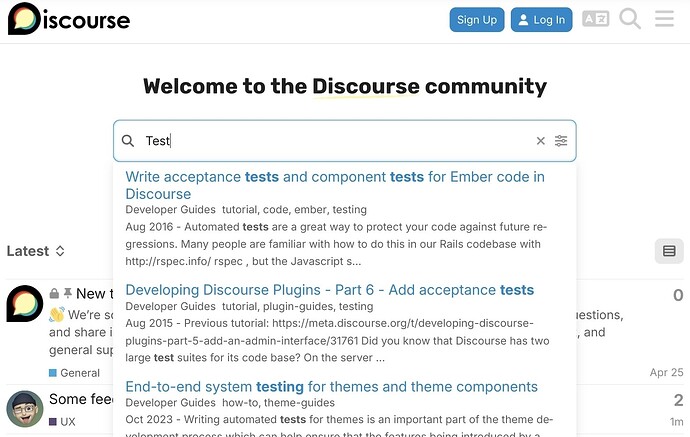Click the '1m' activity time
The width and height of the screenshot is (690, 437).
tap(676, 422)
